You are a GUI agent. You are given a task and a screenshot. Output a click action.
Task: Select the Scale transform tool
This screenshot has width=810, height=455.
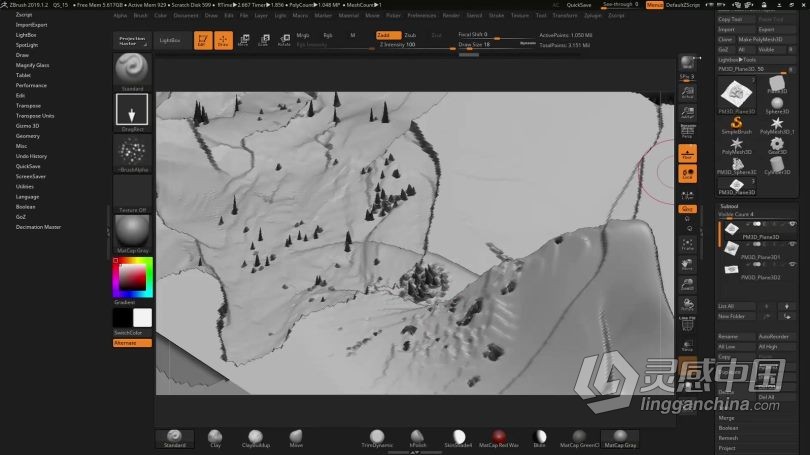click(x=263, y=40)
